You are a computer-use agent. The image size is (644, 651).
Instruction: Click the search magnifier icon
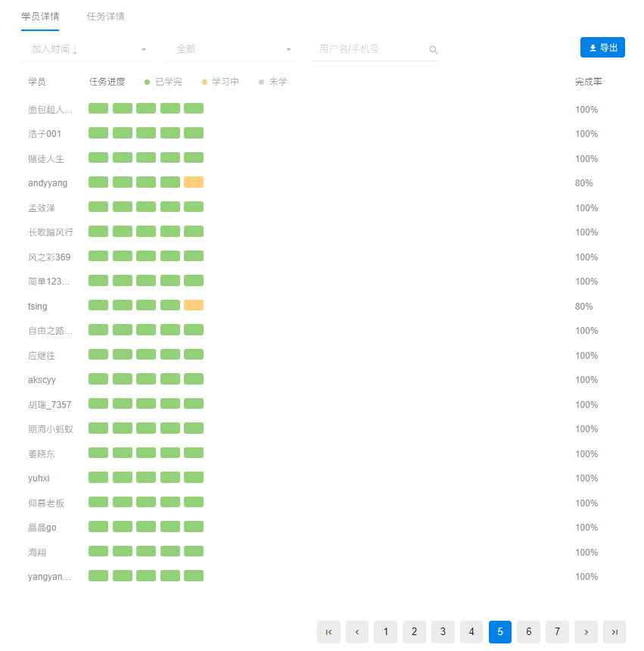(433, 50)
